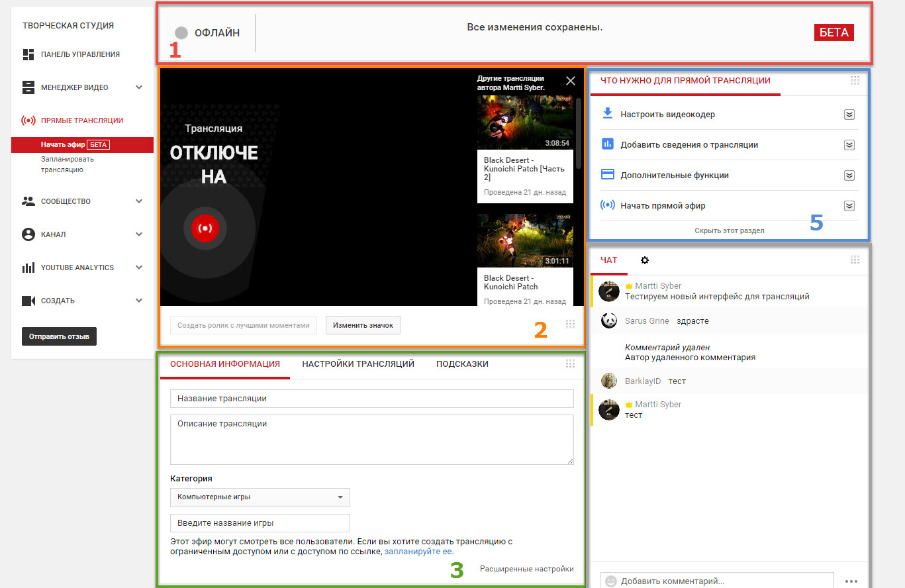
Task: Click the Отправить отзыв button
Action: pos(60,336)
